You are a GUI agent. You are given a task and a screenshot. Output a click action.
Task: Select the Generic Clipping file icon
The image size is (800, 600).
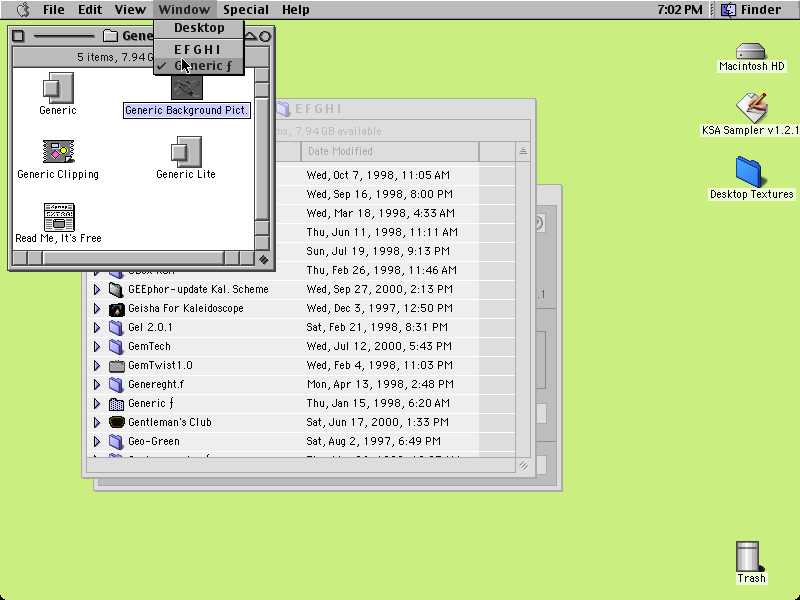[x=58, y=152]
